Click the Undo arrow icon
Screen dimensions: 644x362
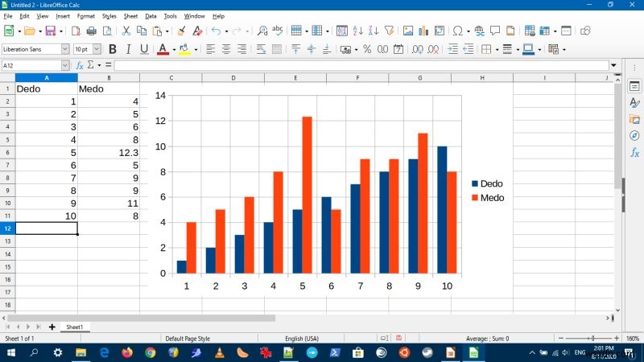(x=216, y=31)
